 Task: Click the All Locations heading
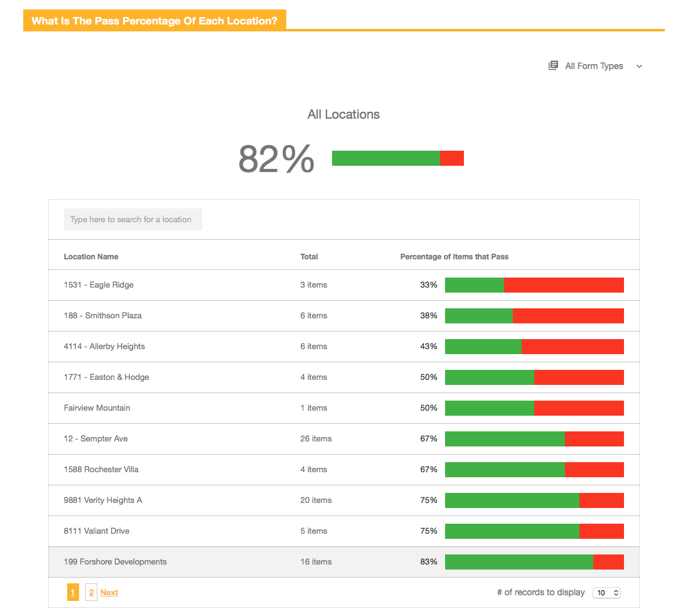pyautogui.click(x=343, y=114)
